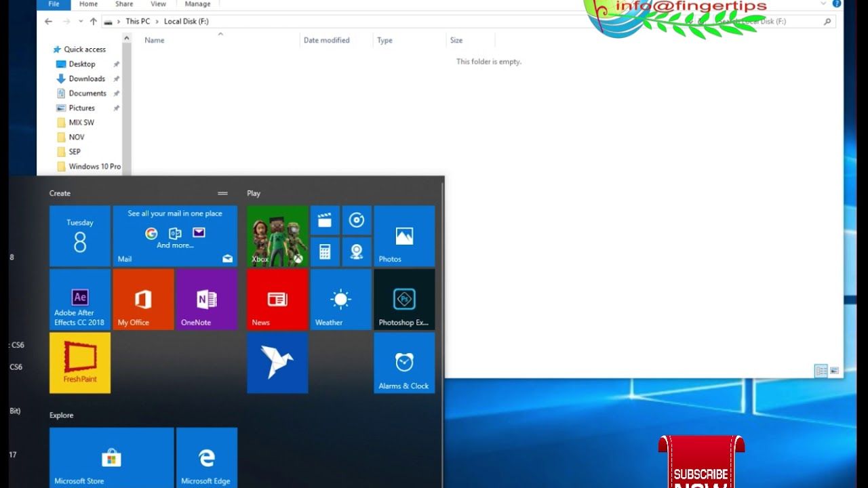Sort by the Date modified column

(327, 41)
